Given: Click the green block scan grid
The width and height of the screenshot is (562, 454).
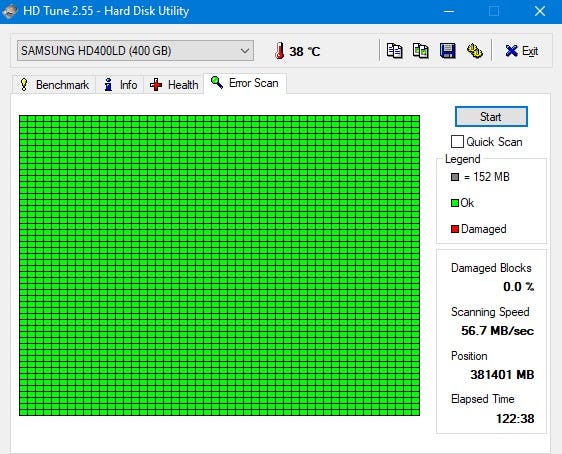Looking at the screenshot, I should click(x=219, y=266).
